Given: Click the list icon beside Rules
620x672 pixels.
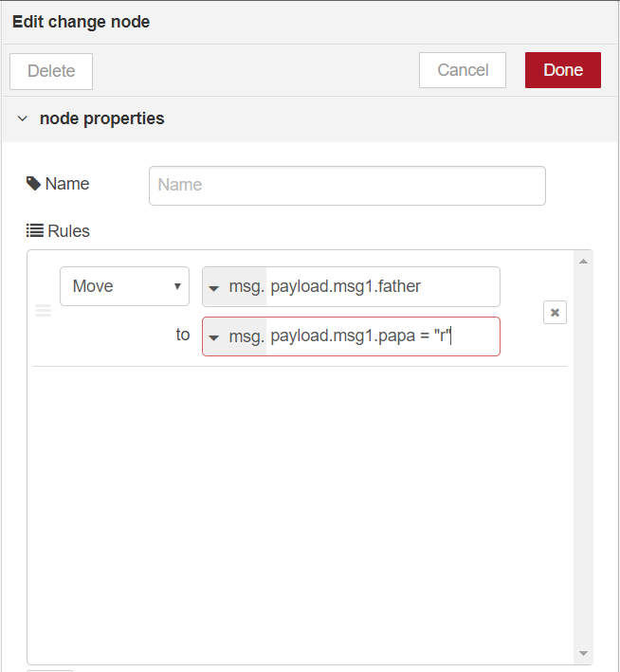Looking at the screenshot, I should click(x=35, y=230).
